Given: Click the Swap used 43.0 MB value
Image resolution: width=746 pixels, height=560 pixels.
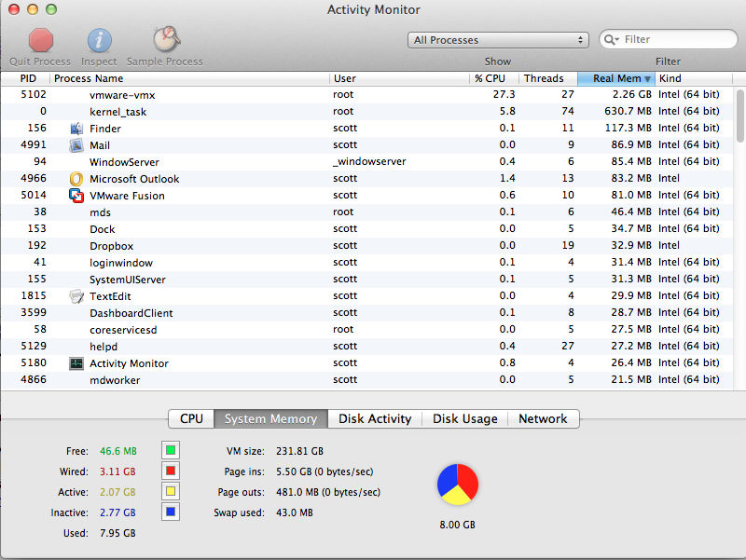Looking at the screenshot, I should click(x=295, y=512).
